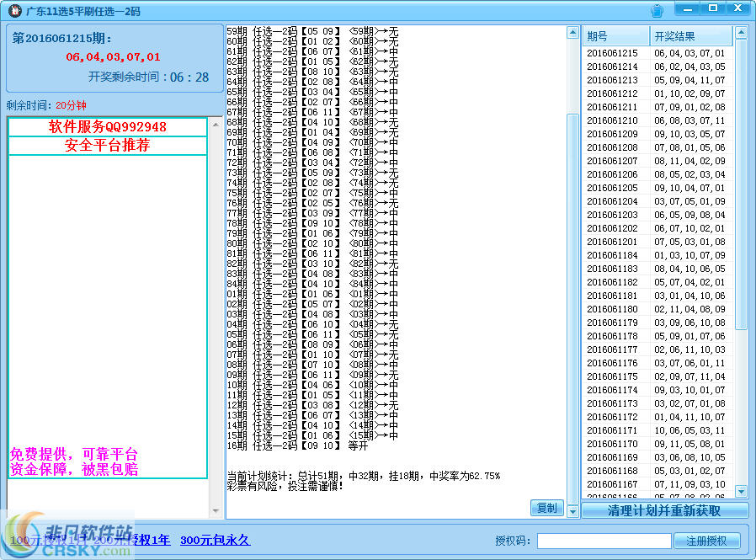Select row 2016061204 in results table
Screen dimensions: 756x560
(x=658, y=201)
